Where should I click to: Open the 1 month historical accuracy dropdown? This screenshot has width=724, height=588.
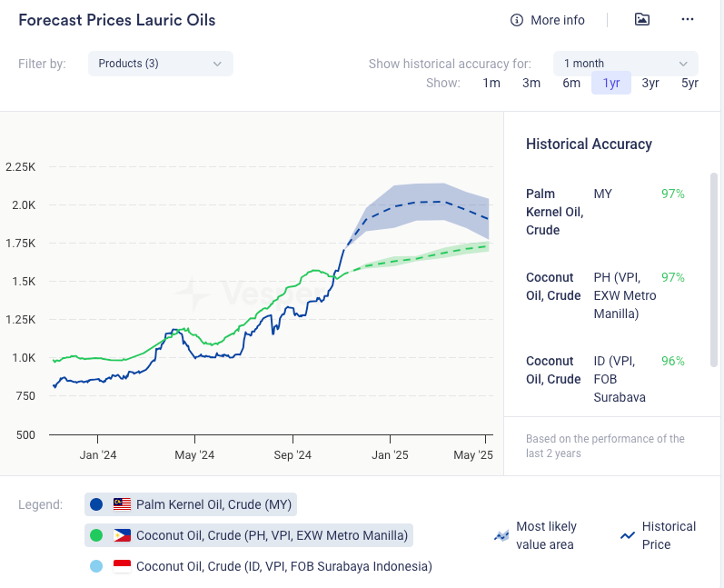625,64
